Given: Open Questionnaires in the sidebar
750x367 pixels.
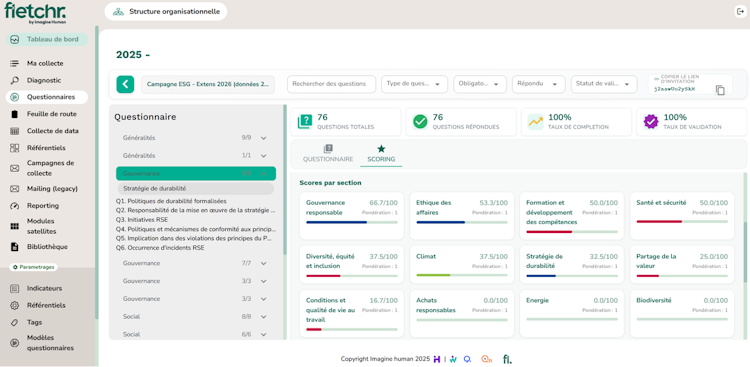Looking at the screenshot, I should [47, 97].
